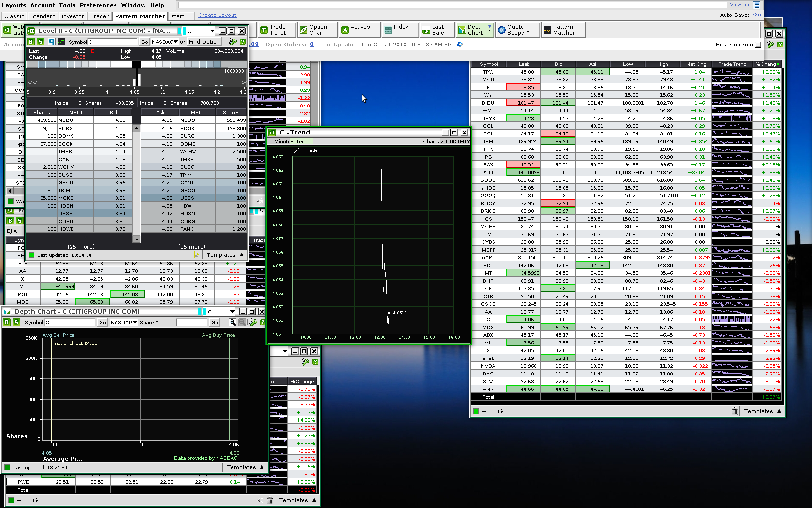Expand Templates menu in Level II footer
The height and width of the screenshot is (508, 812).
pos(225,255)
